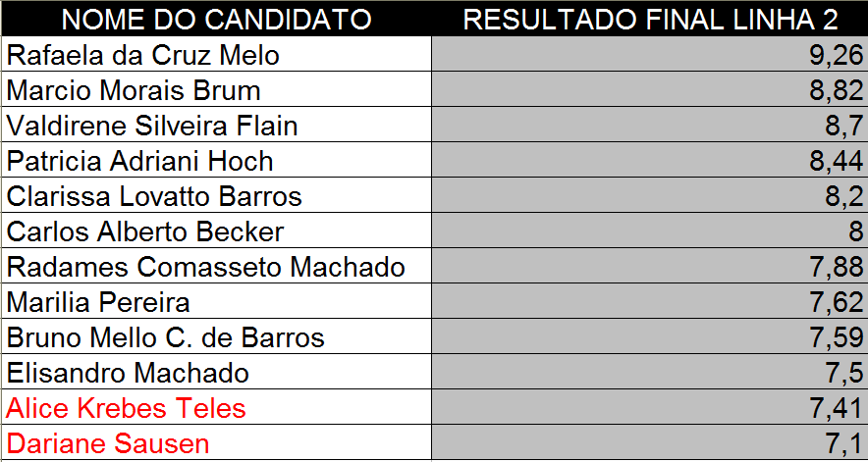Click the result cell showing 8
The width and height of the screenshot is (868, 462).
point(650,231)
